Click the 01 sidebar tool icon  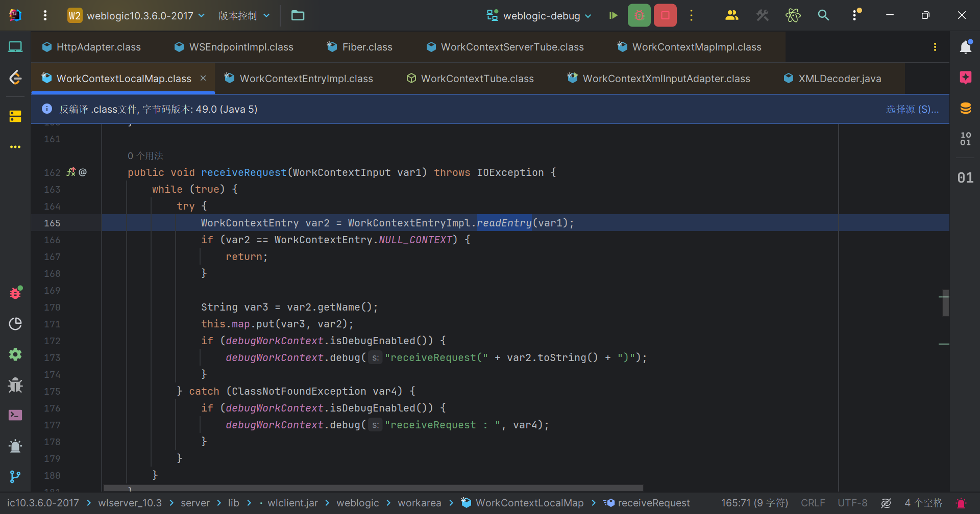click(965, 177)
